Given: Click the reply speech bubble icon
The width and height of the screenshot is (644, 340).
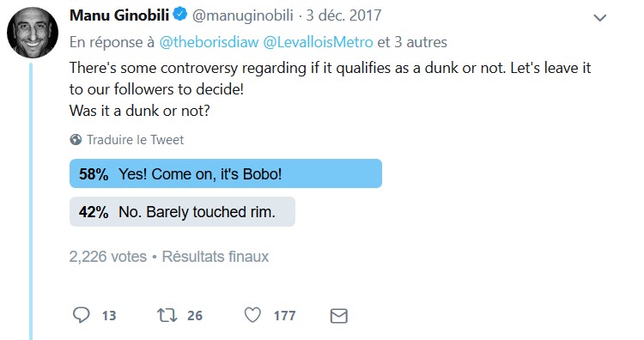Looking at the screenshot, I should (x=82, y=315).
